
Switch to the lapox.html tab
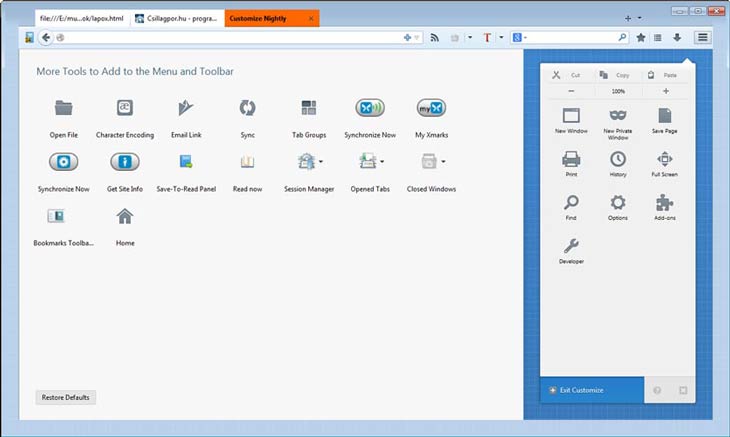coord(82,19)
